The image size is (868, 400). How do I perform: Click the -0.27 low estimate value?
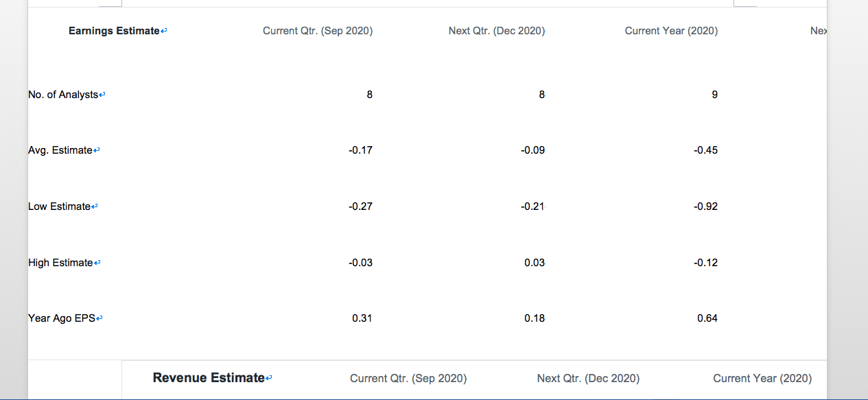(x=360, y=207)
